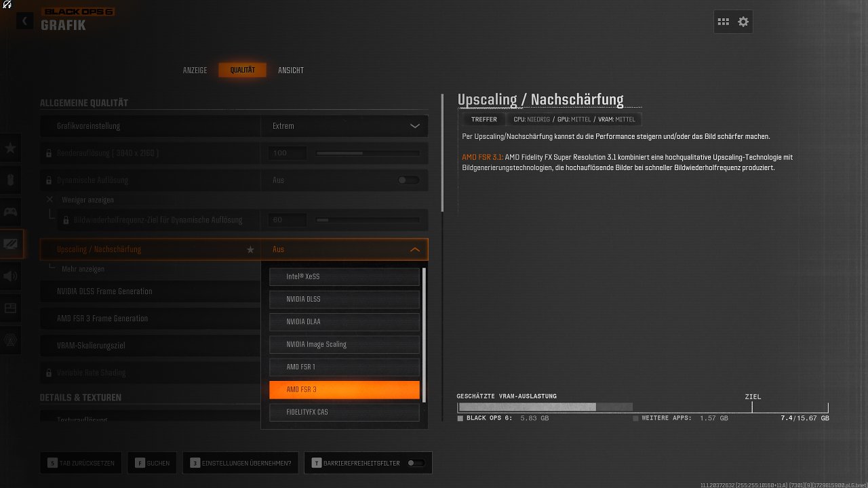
Task: Expand the Grafikvoreinstellung dropdown arrow
Action: coord(415,126)
